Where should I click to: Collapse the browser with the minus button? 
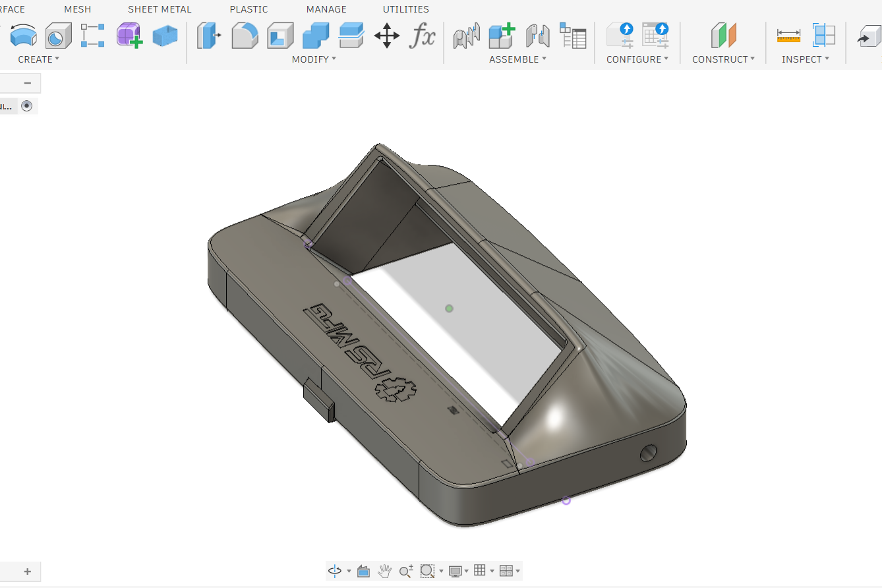27,83
